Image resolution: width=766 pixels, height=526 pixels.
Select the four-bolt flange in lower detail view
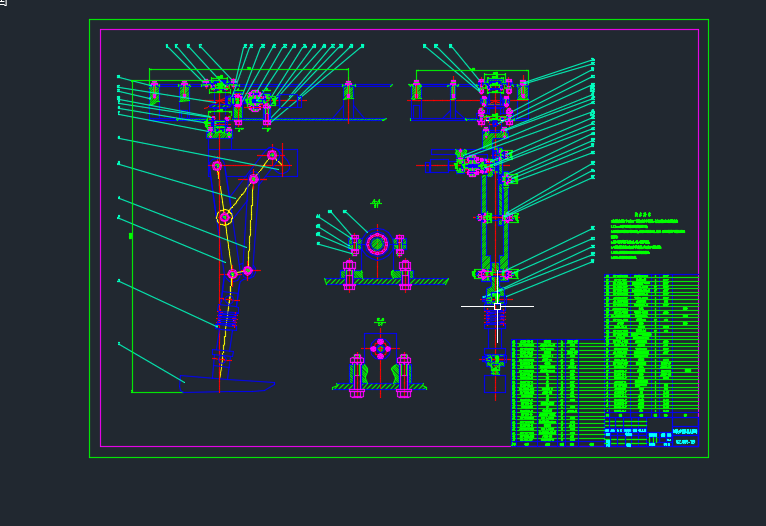(x=381, y=349)
